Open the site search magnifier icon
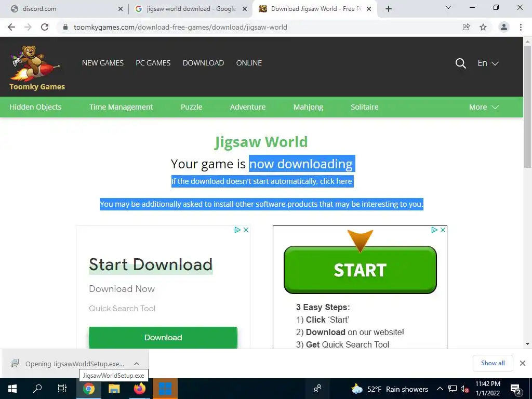Viewport: 532px width, 399px height. (x=460, y=63)
